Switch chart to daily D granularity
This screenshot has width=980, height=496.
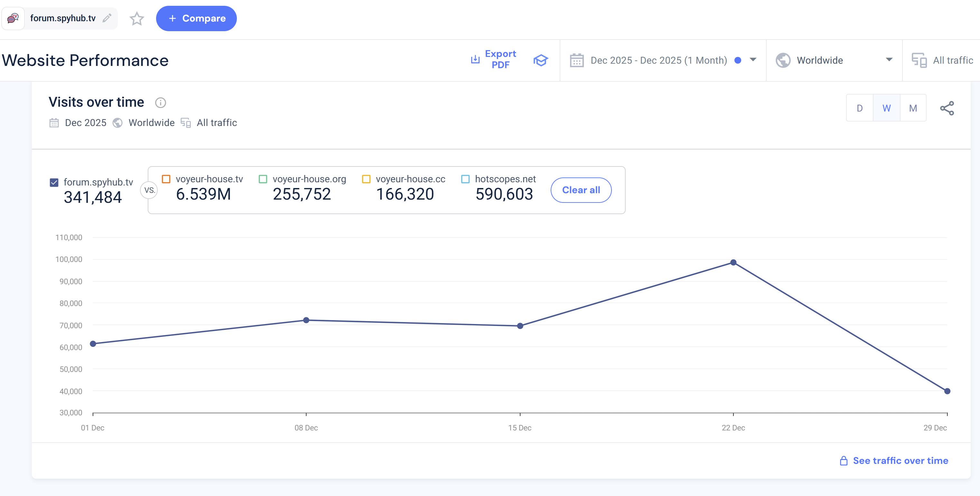click(x=859, y=108)
